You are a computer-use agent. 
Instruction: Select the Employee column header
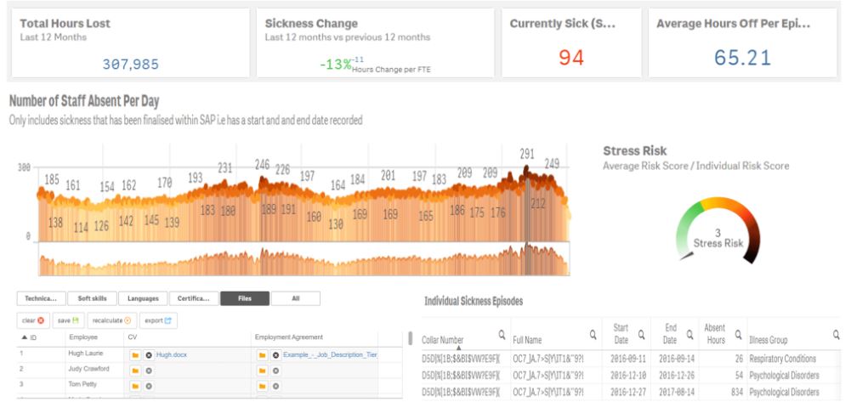[83, 337]
